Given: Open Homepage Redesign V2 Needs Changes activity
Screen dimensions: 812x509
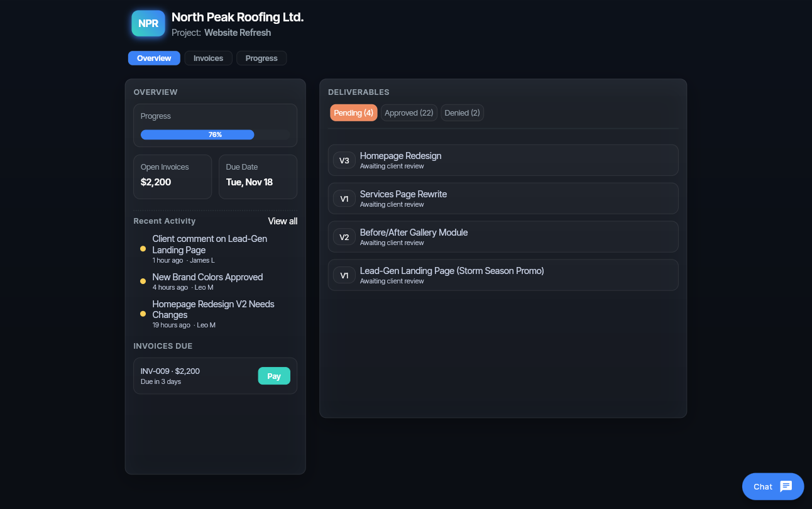Looking at the screenshot, I should 213,309.
